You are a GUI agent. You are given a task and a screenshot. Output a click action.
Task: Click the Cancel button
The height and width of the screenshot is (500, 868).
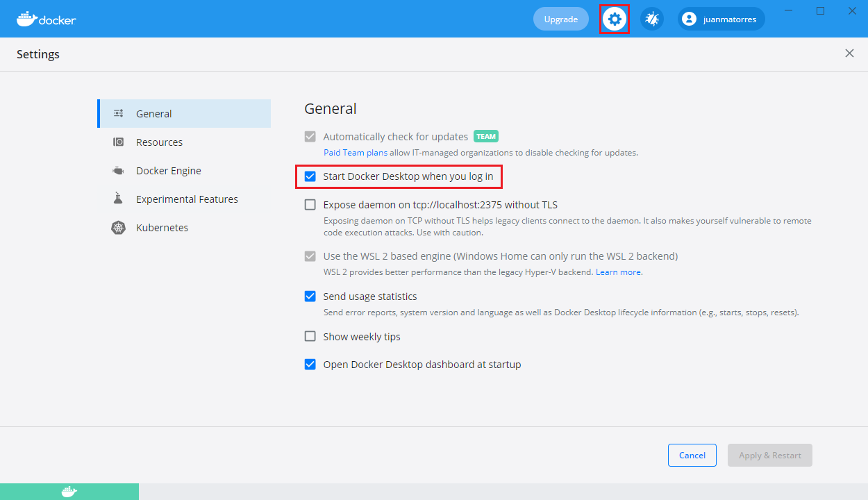692,456
